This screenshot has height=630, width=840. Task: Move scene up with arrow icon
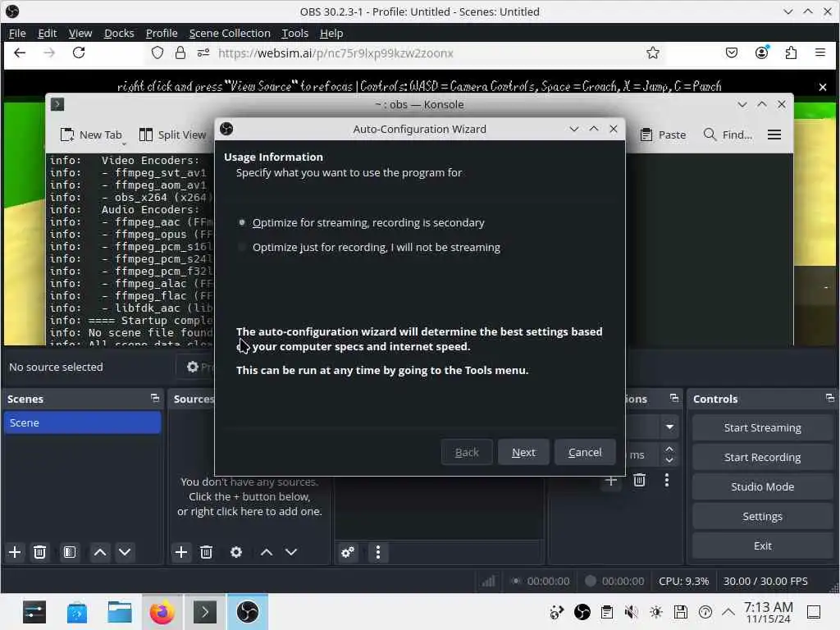point(99,552)
